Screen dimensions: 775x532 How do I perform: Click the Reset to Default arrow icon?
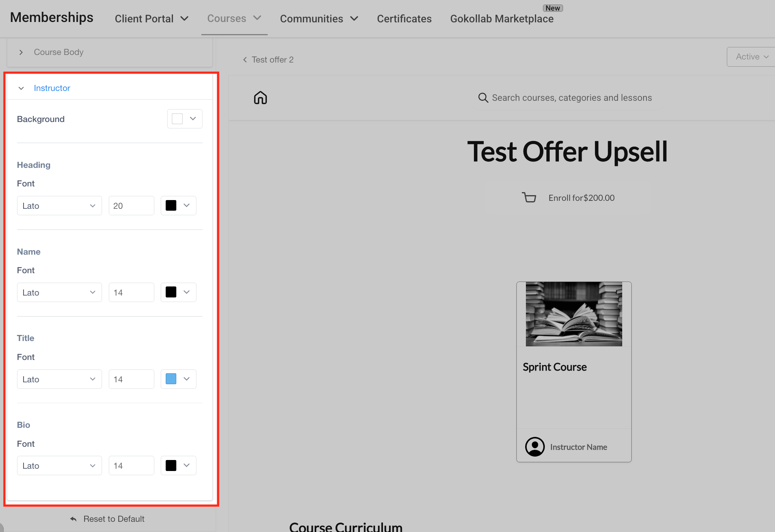(x=74, y=519)
